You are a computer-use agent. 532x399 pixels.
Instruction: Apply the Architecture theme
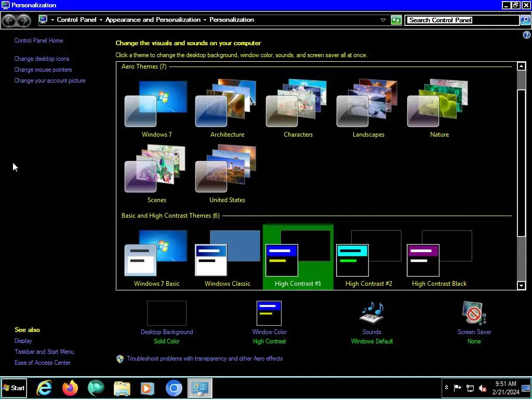coord(227,108)
